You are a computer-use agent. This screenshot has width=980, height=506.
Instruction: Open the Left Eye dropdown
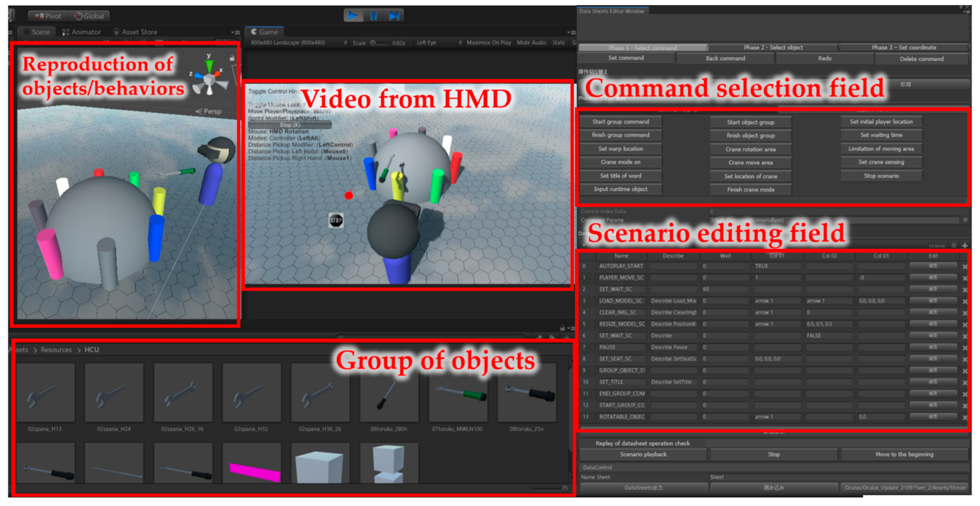438,43
